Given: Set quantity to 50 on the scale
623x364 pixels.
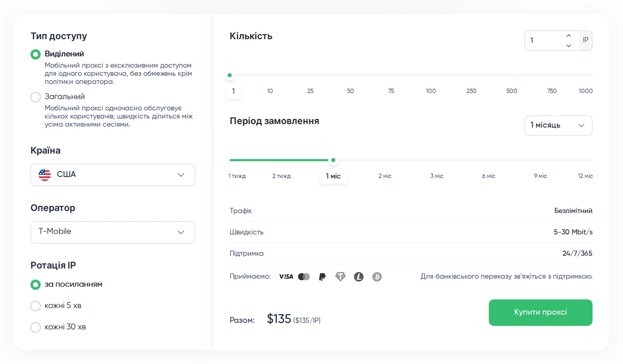Looking at the screenshot, I should [350, 91].
